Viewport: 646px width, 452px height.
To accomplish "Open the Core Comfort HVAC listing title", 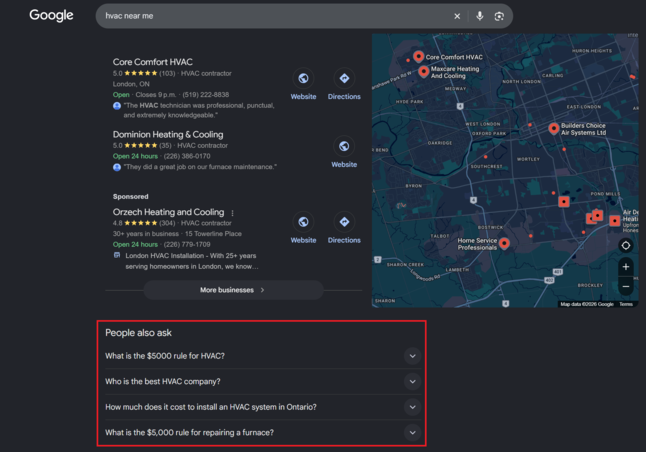I will click(152, 62).
